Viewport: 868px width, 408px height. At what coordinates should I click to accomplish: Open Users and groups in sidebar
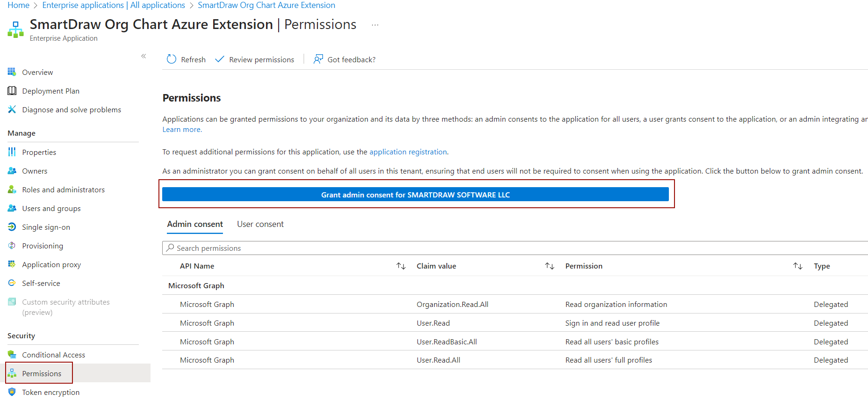[x=51, y=208]
